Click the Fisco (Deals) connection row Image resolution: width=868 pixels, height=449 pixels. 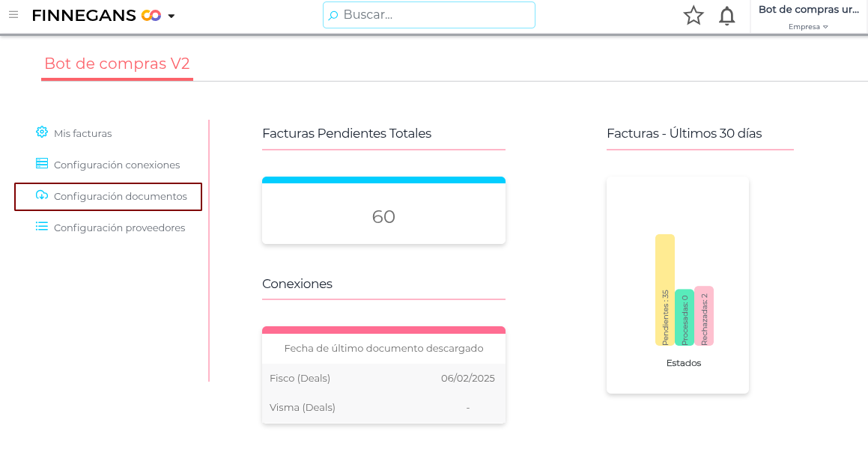pos(383,378)
